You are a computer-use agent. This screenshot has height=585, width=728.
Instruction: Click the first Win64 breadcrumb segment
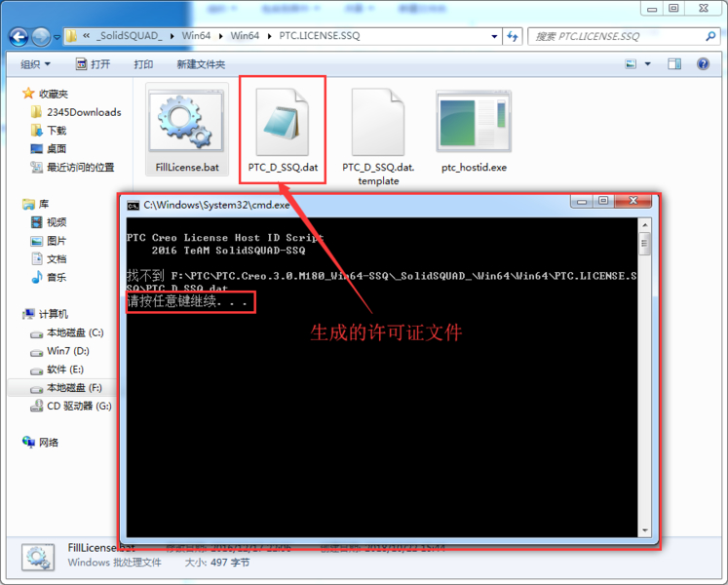(x=196, y=36)
